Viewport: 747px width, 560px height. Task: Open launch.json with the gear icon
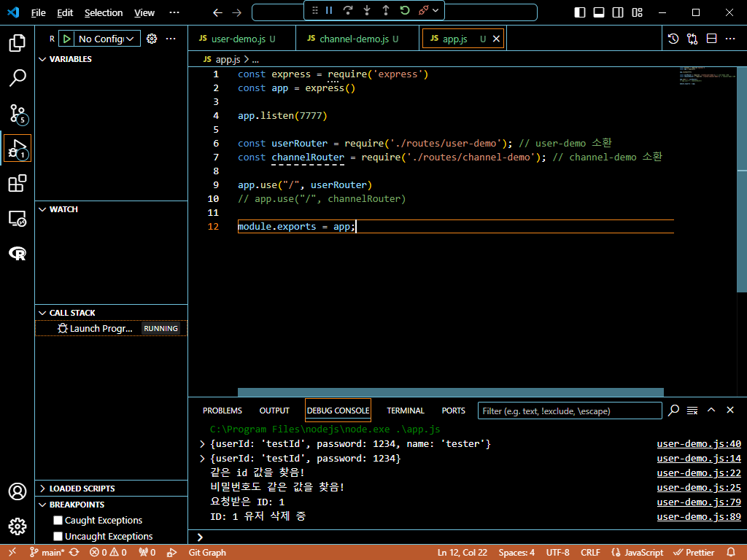pyautogui.click(x=152, y=39)
